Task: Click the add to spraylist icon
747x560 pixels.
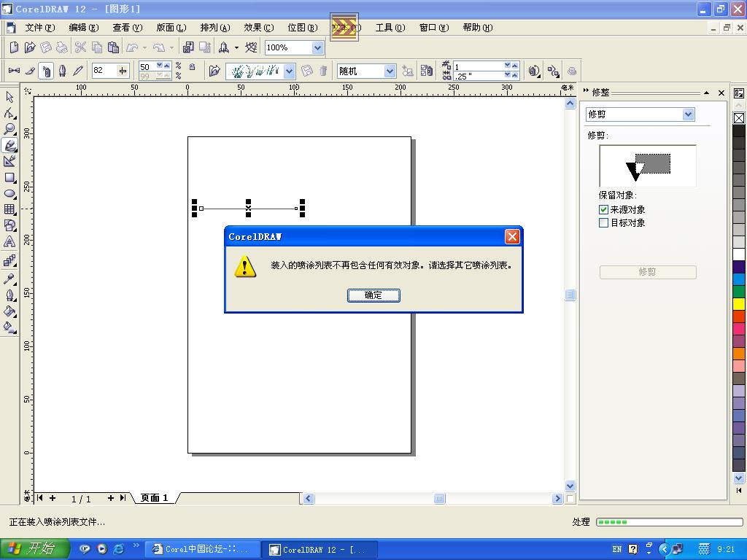Action: (408, 71)
